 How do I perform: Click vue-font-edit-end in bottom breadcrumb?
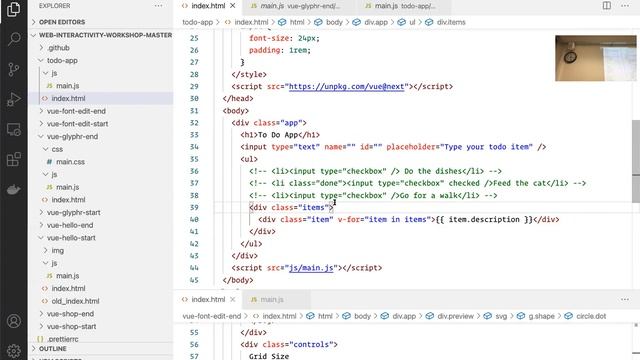(211, 316)
